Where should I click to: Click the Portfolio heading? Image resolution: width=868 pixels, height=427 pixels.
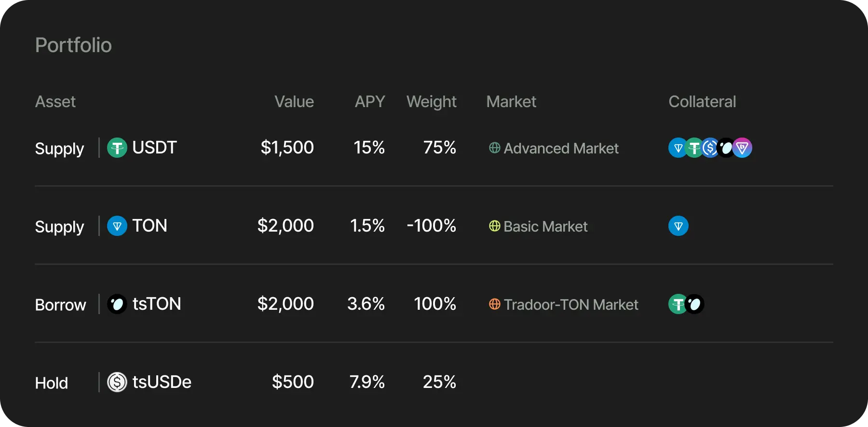point(73,45)
